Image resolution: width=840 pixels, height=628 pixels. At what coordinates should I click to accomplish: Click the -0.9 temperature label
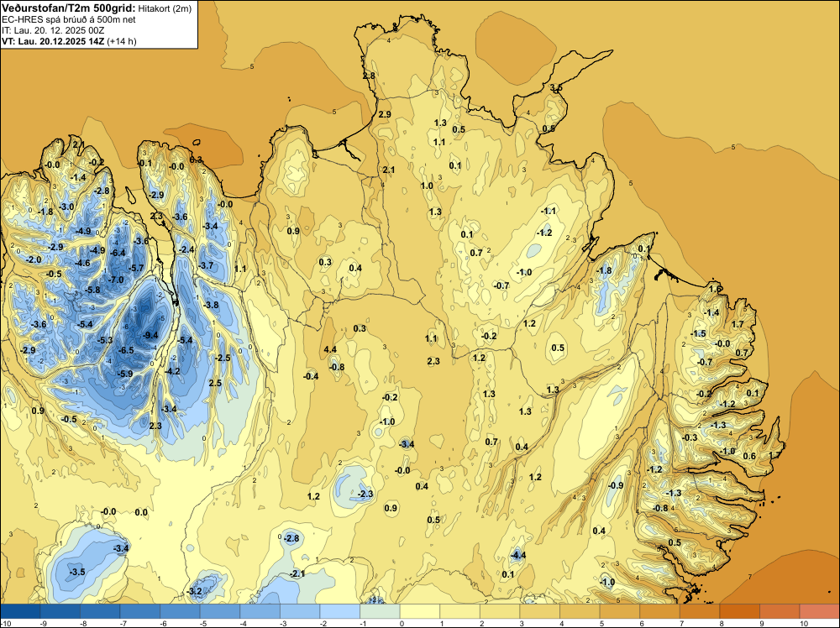coord(616,485)
